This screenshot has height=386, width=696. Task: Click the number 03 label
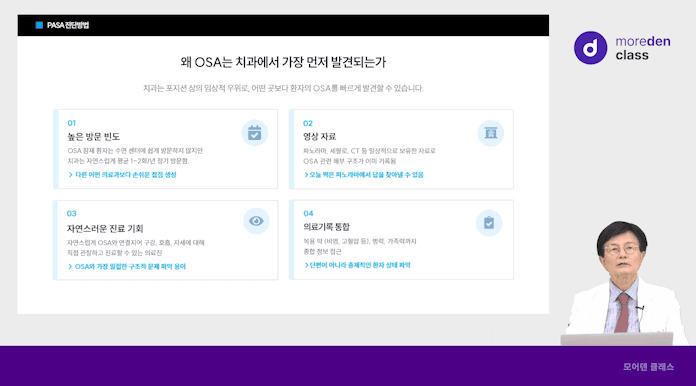(71, 213)
